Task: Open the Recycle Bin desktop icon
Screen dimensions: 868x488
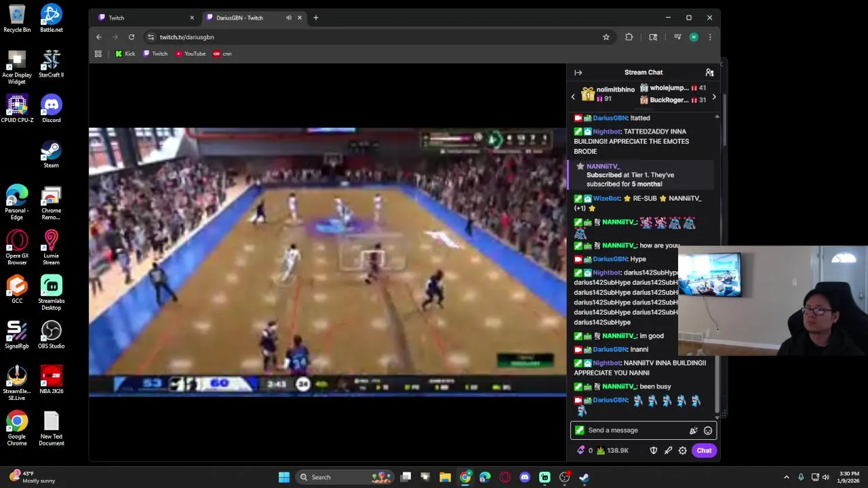Action: pyautogui.click(x=17, y=18)
